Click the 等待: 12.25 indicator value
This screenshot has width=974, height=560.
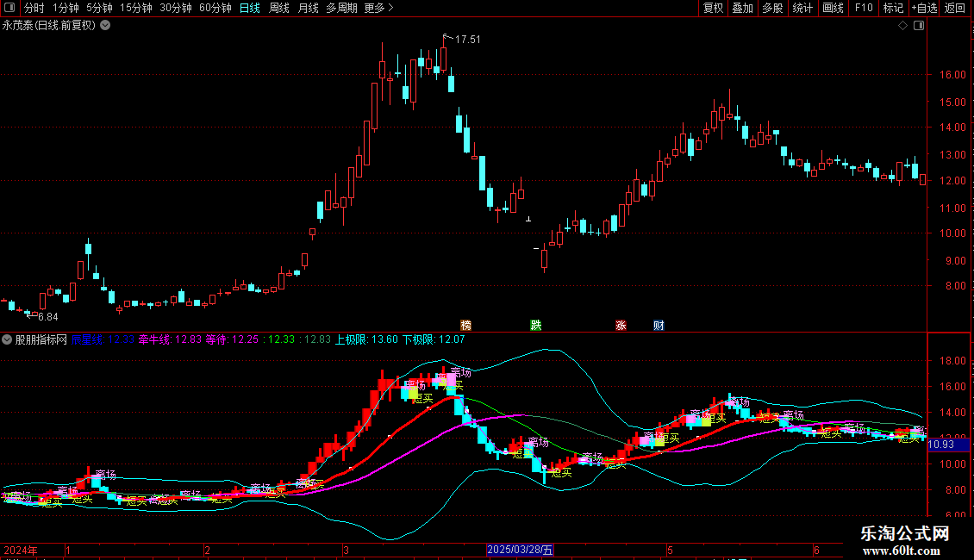click(232, 339)
